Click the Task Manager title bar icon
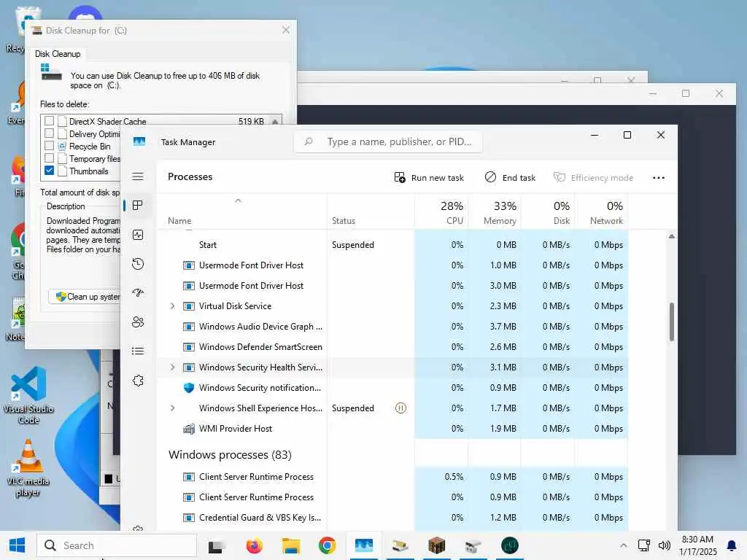The width and height of the screenshot is (747, 560). [139, 141]
